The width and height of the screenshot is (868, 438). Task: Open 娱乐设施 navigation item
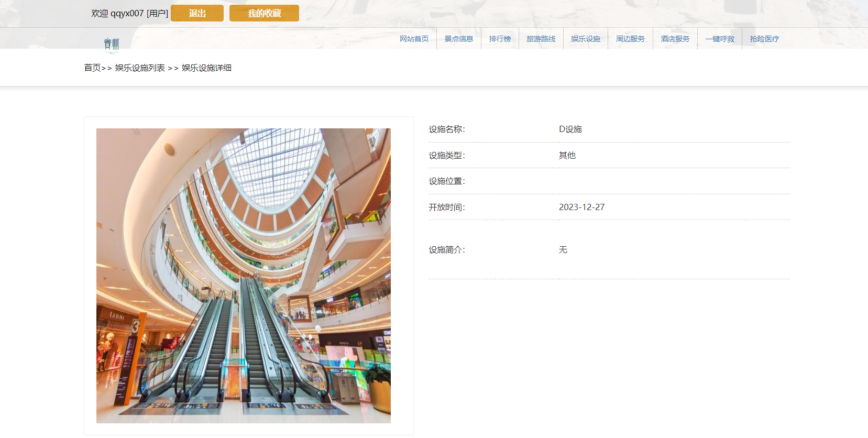(586, 39)
